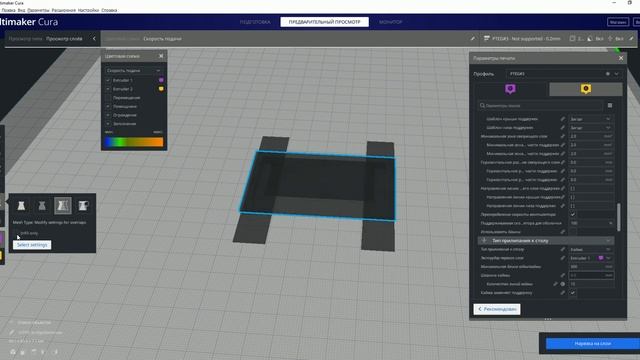Click the info circle icon on brim line count row
640x360 pixels.
563,284
